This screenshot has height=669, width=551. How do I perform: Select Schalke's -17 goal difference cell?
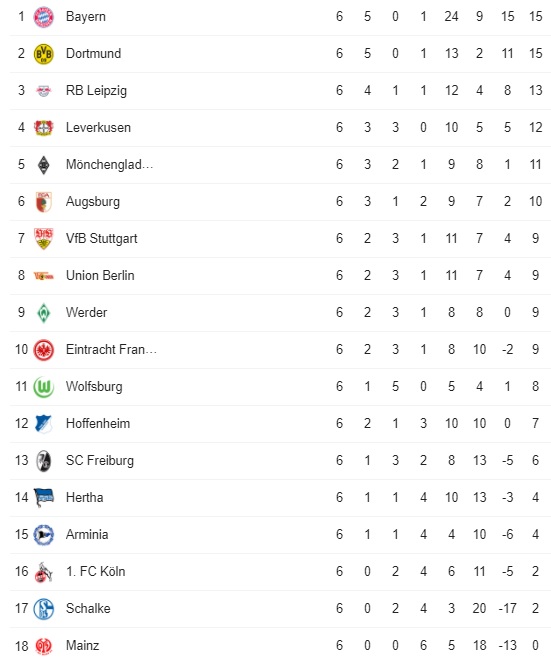507,608
